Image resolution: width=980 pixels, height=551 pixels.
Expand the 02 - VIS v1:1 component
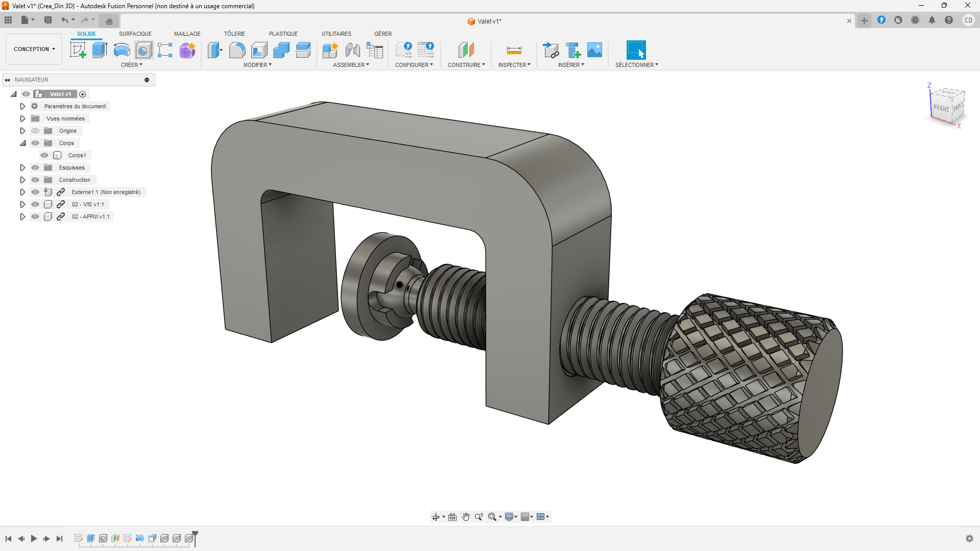pyautogui.click(x=22, y=204)
